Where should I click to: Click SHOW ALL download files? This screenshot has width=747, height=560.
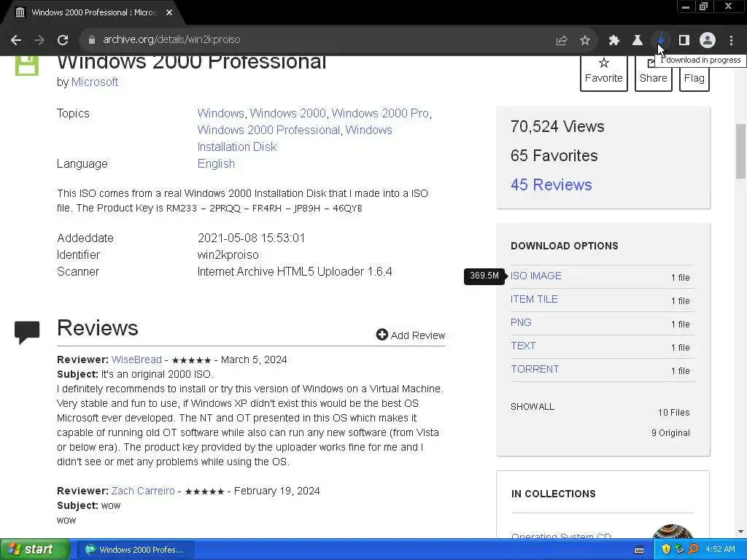coord(532,407)
